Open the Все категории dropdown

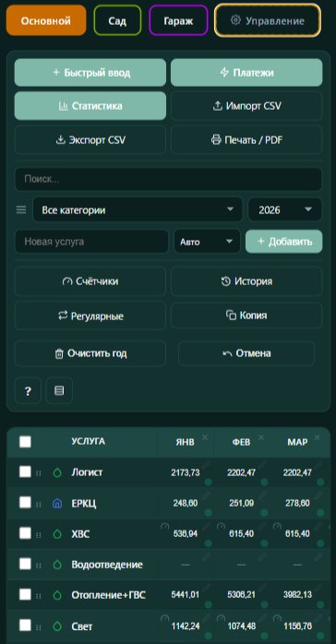(138, 209)
